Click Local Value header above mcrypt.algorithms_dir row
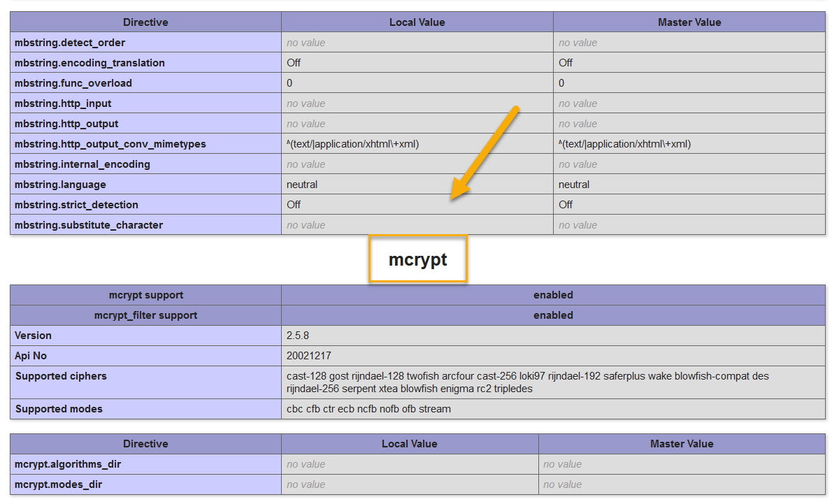This screenshot has height=504, width=839. pyautogui.click(x=410, y=444)
